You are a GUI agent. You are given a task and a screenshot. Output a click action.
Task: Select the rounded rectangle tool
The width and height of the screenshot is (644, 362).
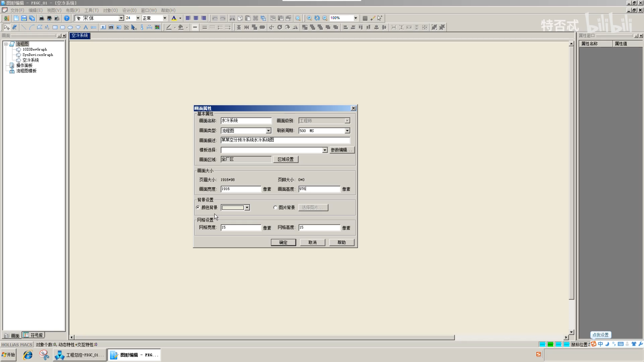(63, 27)
